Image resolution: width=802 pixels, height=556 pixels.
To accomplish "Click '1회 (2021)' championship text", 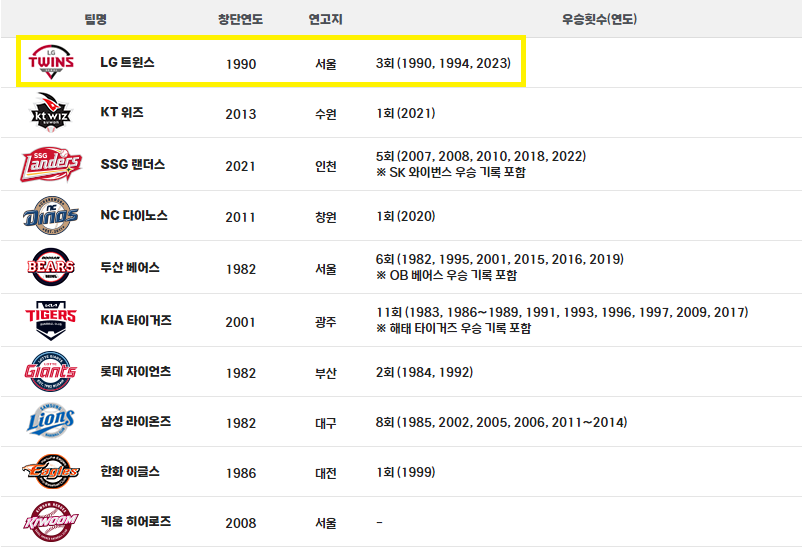I will pos(406,113).
